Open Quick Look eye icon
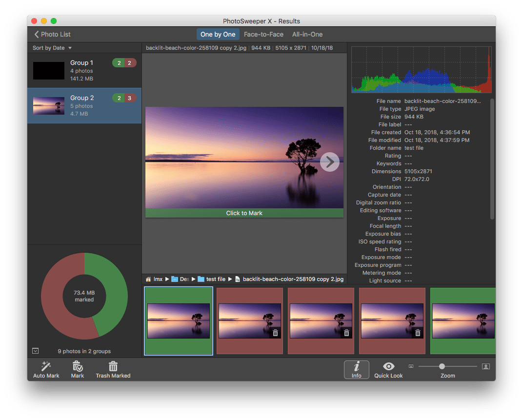This screenshot has height=420, width=523. (x=388, y=366)
